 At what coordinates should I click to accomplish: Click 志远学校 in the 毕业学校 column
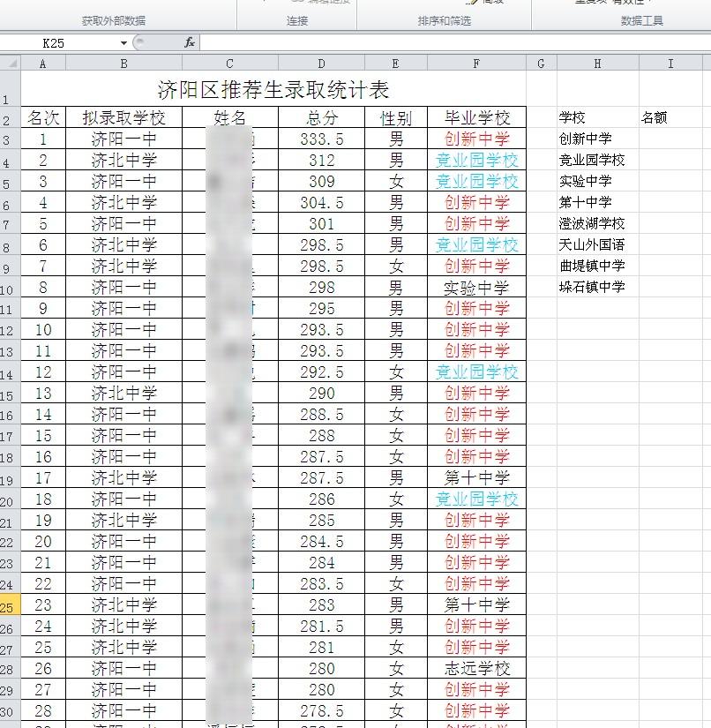coord(476,669)
